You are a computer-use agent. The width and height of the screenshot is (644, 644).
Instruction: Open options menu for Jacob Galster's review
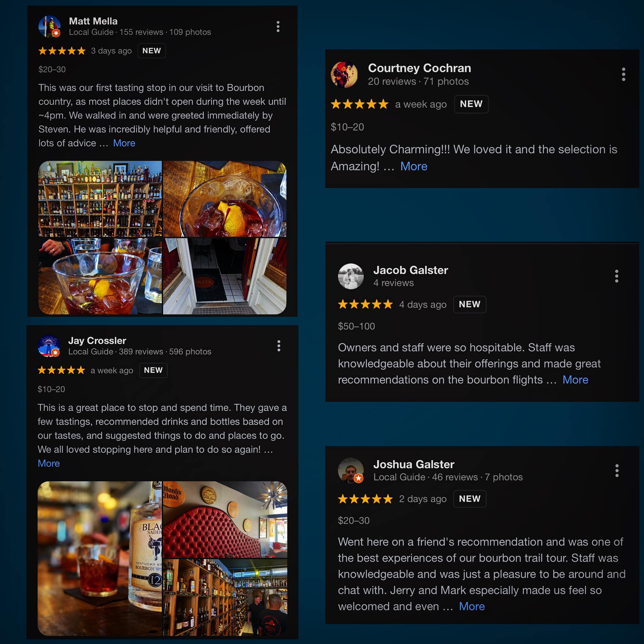click(616, 276)
